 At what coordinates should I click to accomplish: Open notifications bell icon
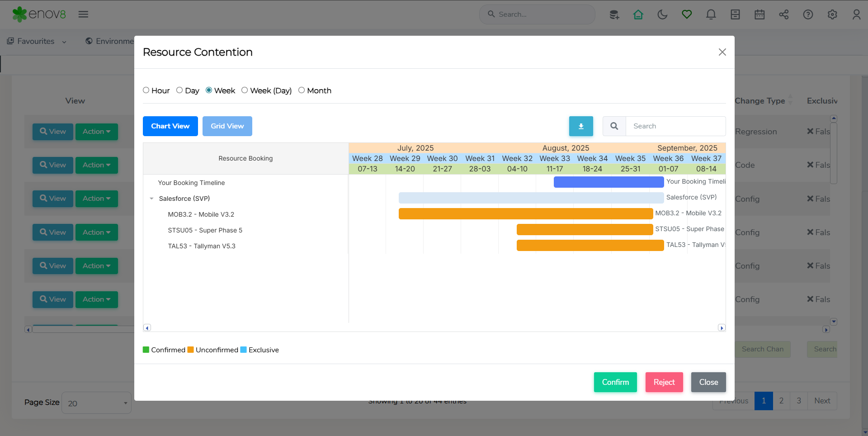pyautogui.click(x=711, y=14)
